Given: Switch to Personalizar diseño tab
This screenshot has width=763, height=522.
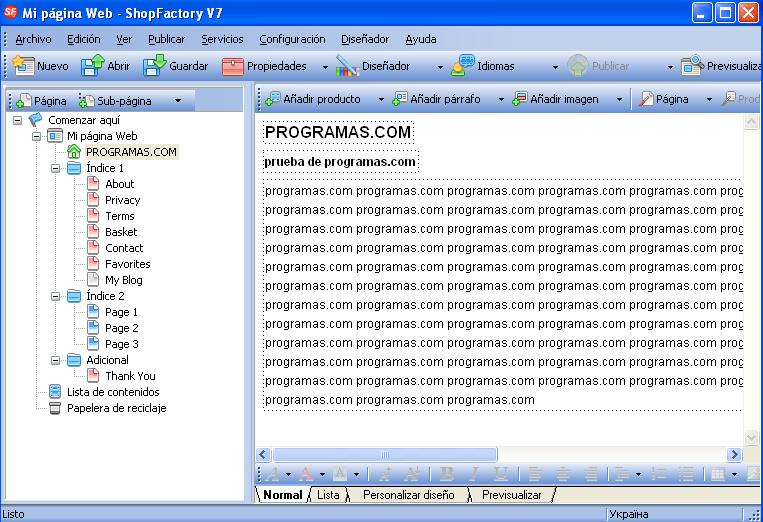Looking at the screenshot, I should point(408,495).
